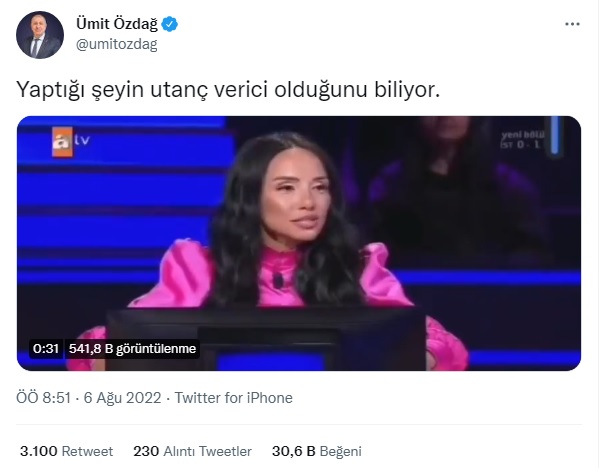Screen dimensions: 600x468
Task: Click the 6 Ağu 2022 date
Action: click(122, 398)
